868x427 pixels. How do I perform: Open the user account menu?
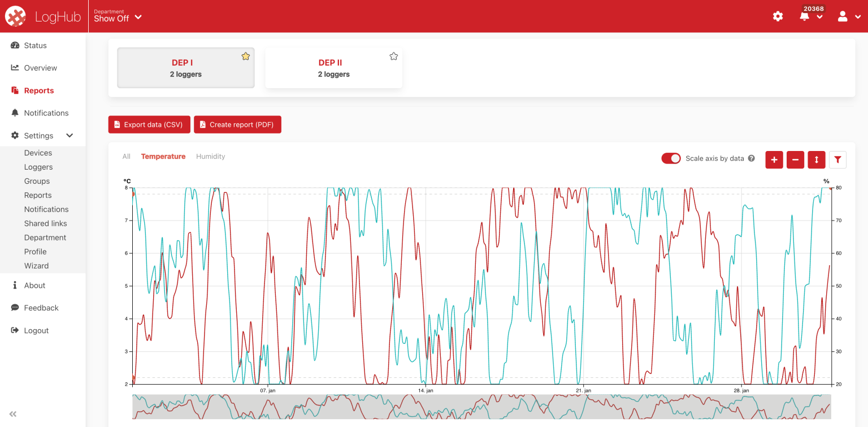click(848, 16)
